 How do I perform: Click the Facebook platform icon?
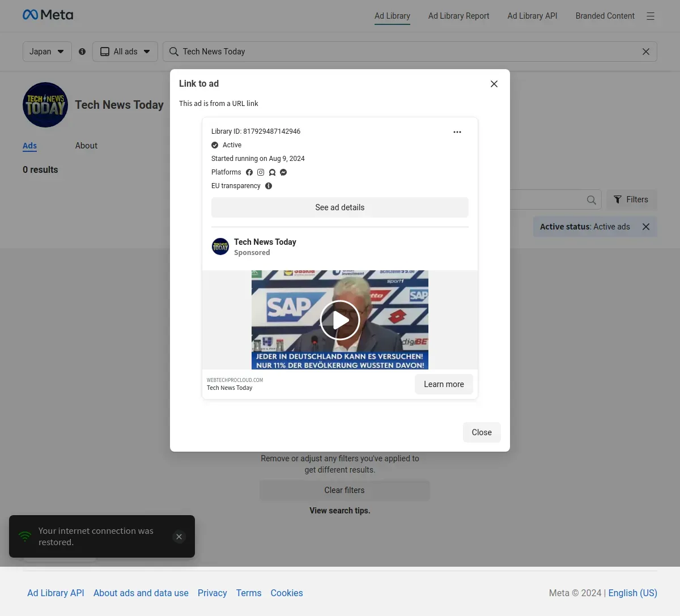(249, 172)
